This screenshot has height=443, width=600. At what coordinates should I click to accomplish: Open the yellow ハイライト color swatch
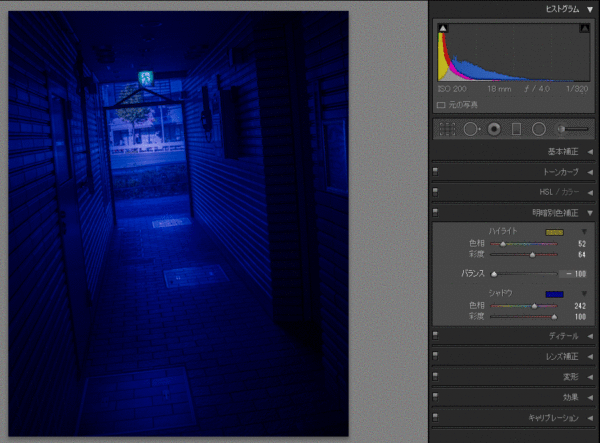click(554, 232)
